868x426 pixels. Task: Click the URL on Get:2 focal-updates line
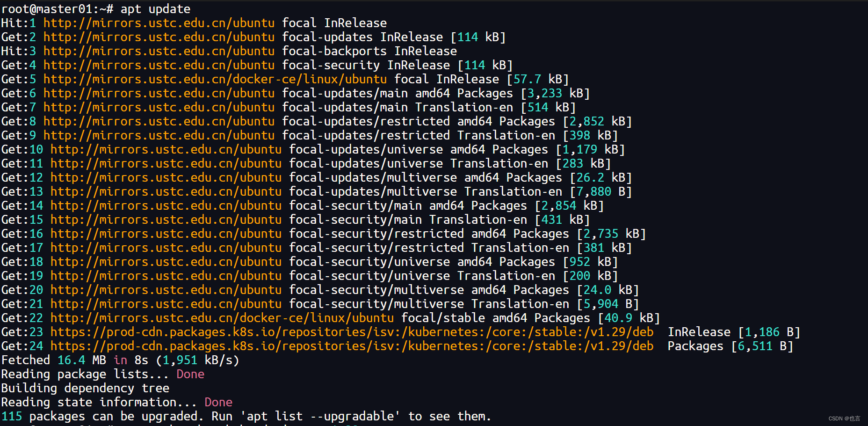click(159, 37)
